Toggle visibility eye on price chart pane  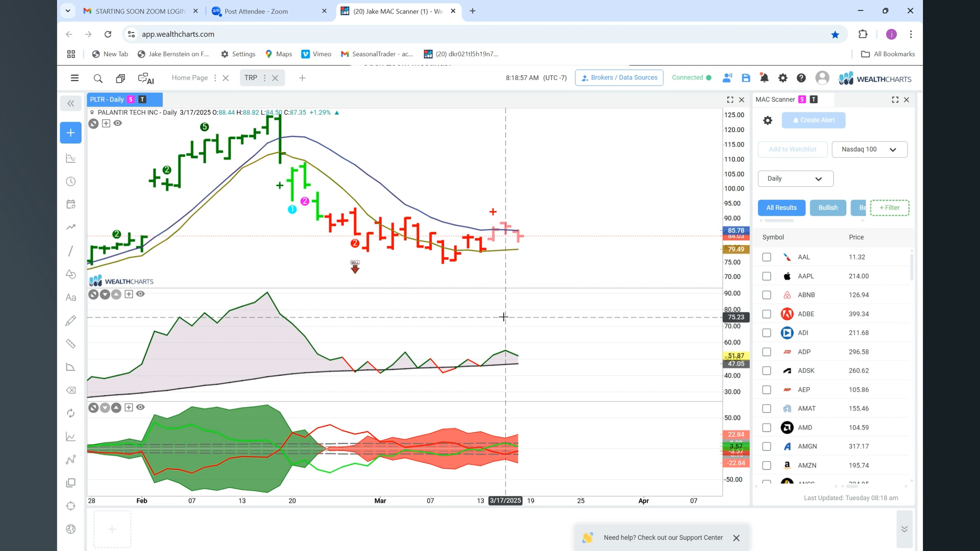(x=118, y=123)
